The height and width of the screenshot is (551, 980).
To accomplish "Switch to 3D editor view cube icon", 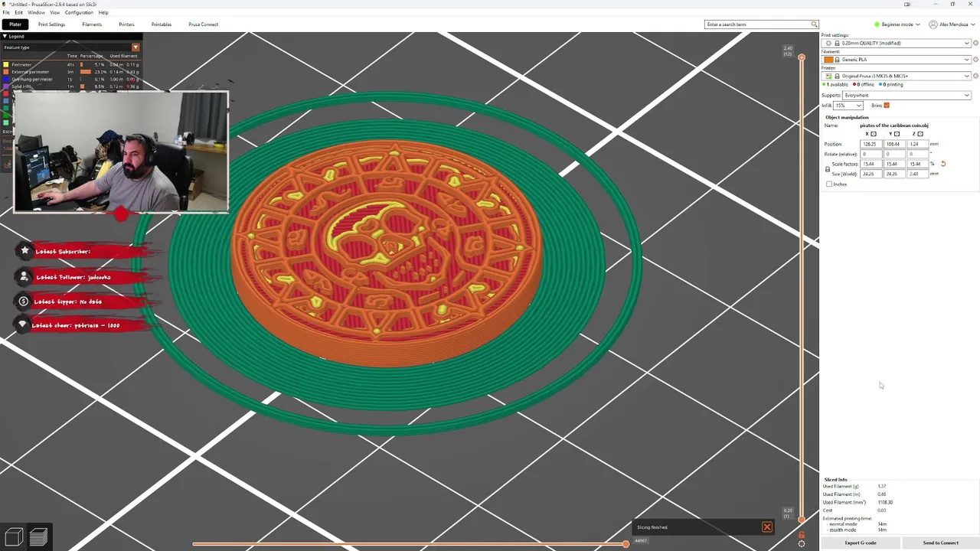I will pos(13,537).
